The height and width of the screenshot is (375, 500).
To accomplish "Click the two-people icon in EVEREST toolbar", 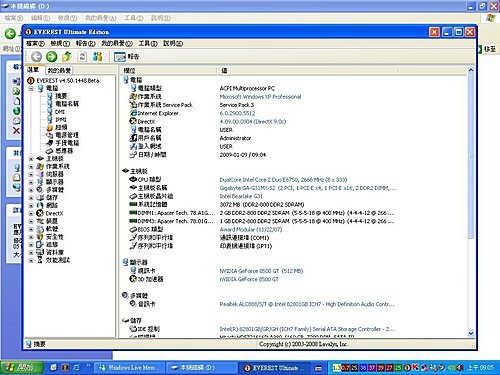I will pyautogui.click(x=97, y=57).
